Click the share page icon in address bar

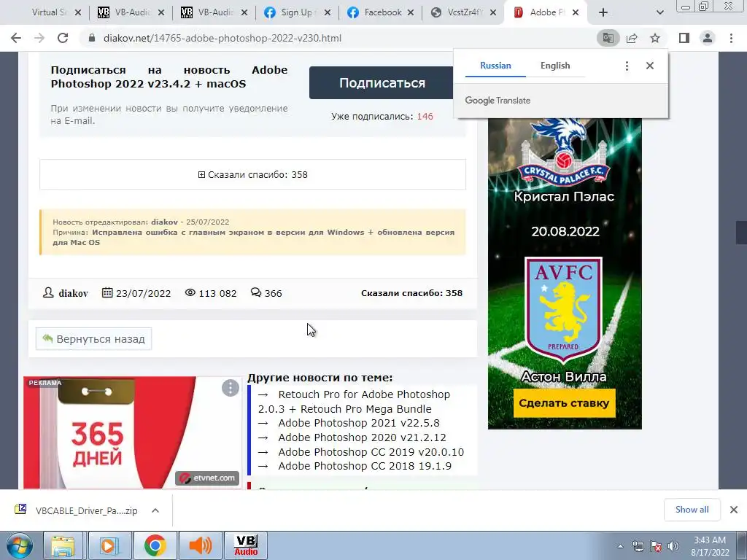pyautogui.click(x=632, y=38)
